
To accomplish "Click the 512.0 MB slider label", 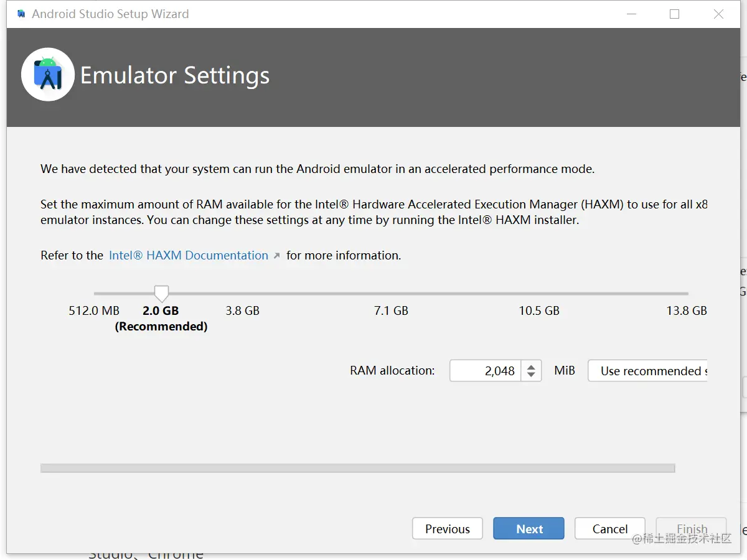I will click(94, 310).
